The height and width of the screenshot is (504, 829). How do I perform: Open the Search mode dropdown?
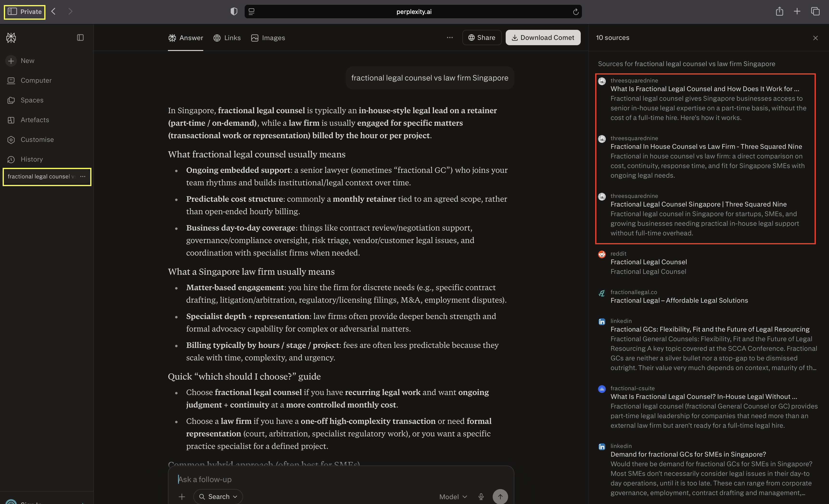click(218, 497)
